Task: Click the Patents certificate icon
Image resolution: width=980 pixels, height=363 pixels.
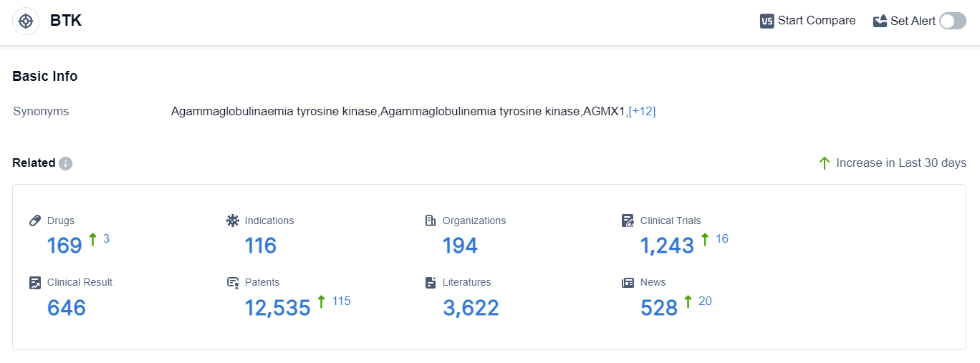Action: tap(233, 282)
